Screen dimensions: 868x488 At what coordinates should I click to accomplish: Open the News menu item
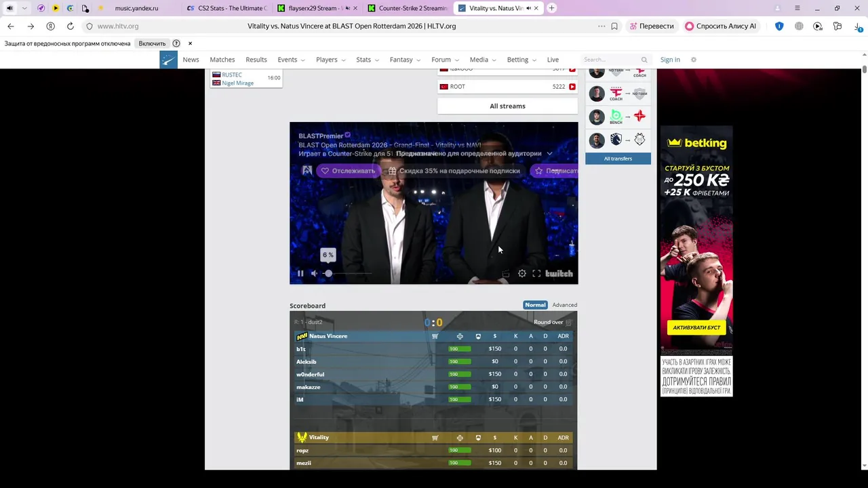tap(191, 60)
